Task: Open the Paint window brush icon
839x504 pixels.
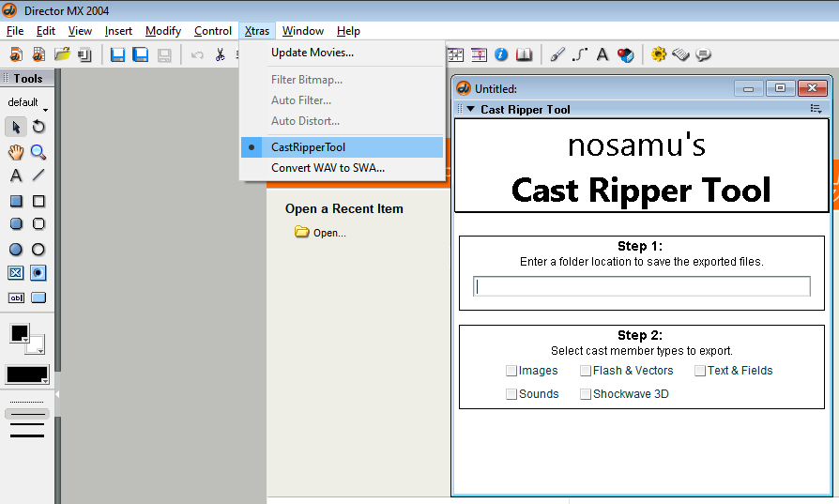Action: [557, 54]
